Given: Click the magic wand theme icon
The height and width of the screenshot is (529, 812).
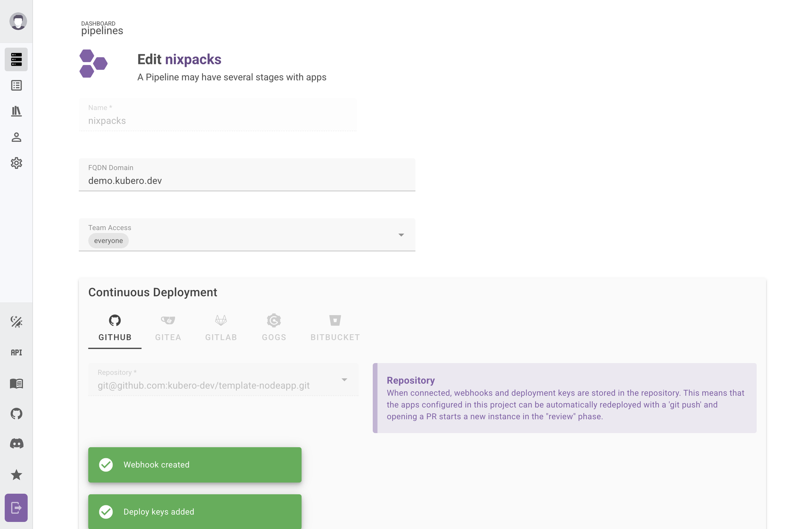Looking at the screenshot, I should (16, 322).
